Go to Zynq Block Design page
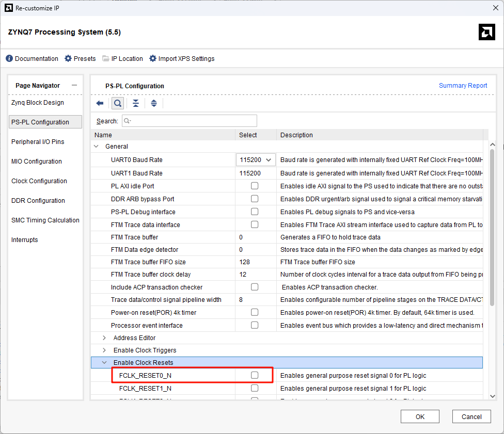504x434 pixels. (38, 103)
